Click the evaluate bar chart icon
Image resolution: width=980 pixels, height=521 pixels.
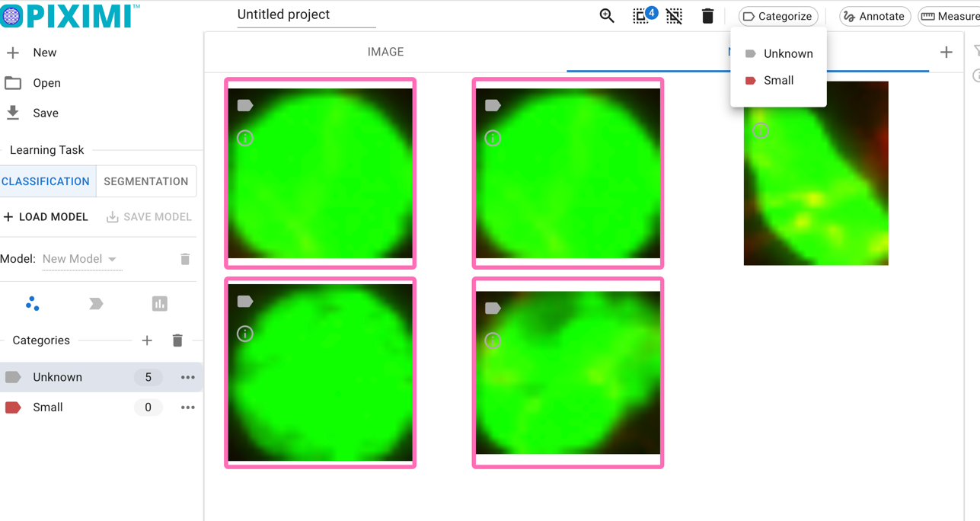point(159,304)
